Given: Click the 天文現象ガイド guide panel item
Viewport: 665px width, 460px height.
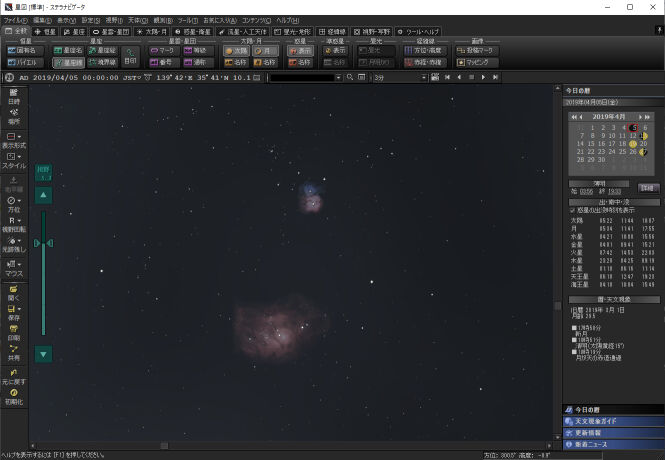Looking at the screenshot, I should coord(613,421).
